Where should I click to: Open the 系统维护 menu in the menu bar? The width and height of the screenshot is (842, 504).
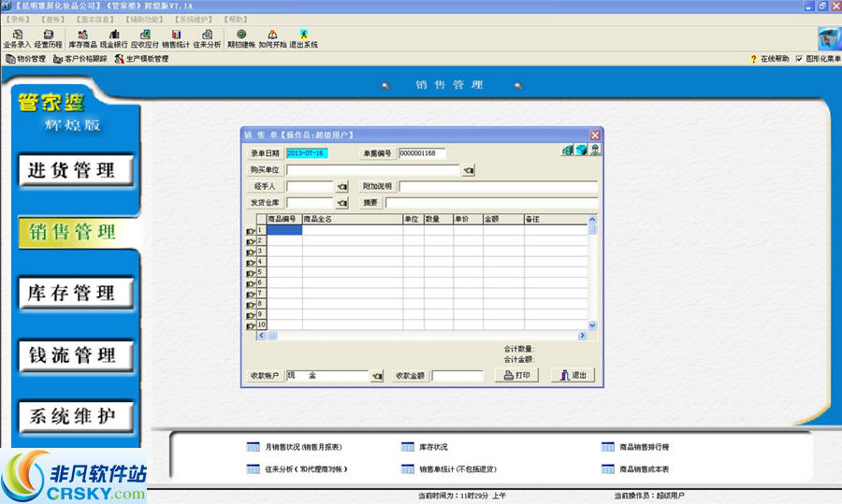[194, 20]
